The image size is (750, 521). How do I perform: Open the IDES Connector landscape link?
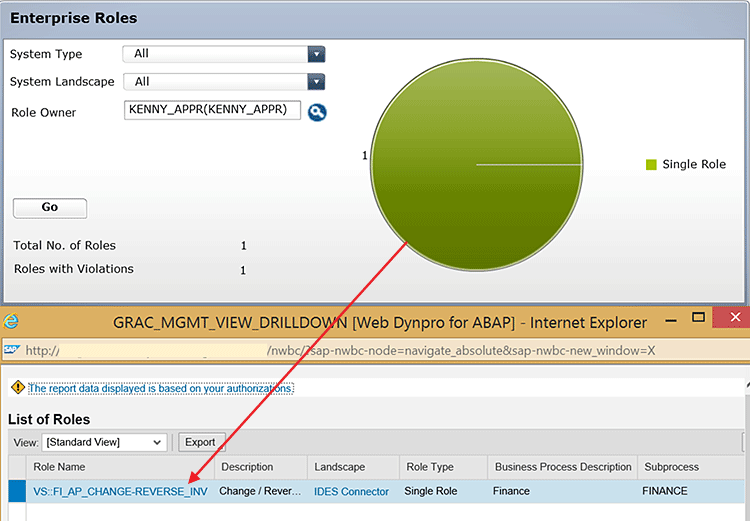coord(351,491)
